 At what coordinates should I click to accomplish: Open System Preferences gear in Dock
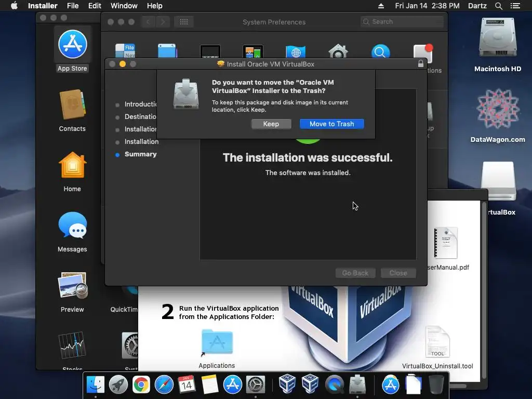click(256, 385)
